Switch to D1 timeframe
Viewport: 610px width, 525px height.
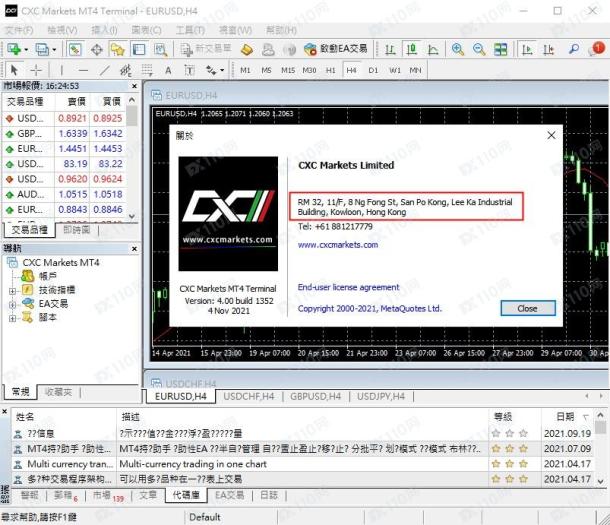pos(373,70)
